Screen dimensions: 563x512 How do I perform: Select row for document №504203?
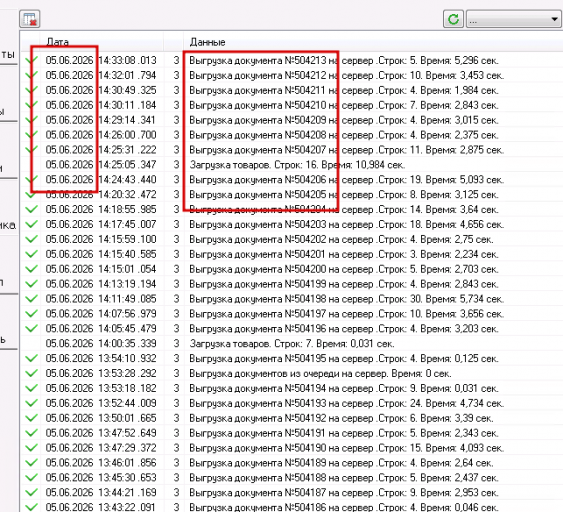tap(292, 224)
